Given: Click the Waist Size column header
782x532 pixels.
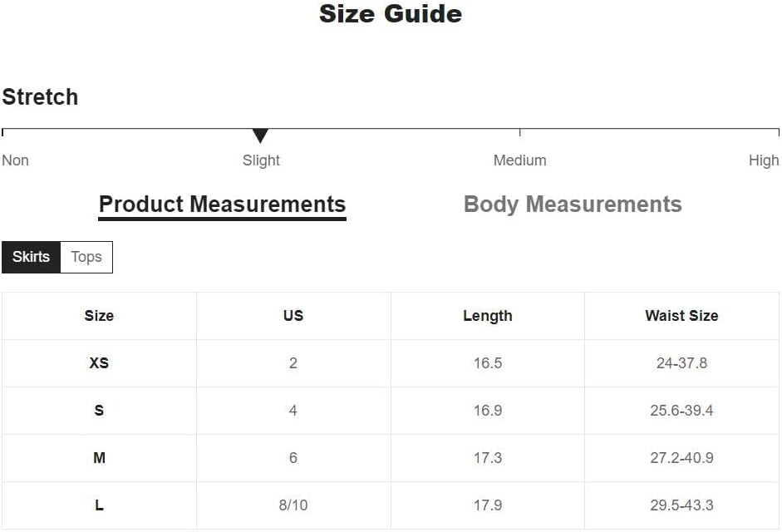Looking at the screenshot, I should pos(681,316).
